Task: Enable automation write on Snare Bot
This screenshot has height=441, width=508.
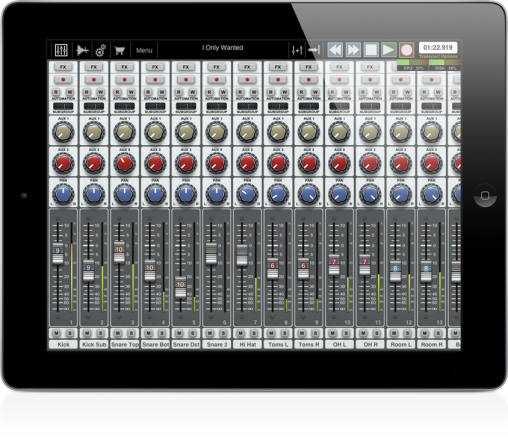Action: click(162, 92)
